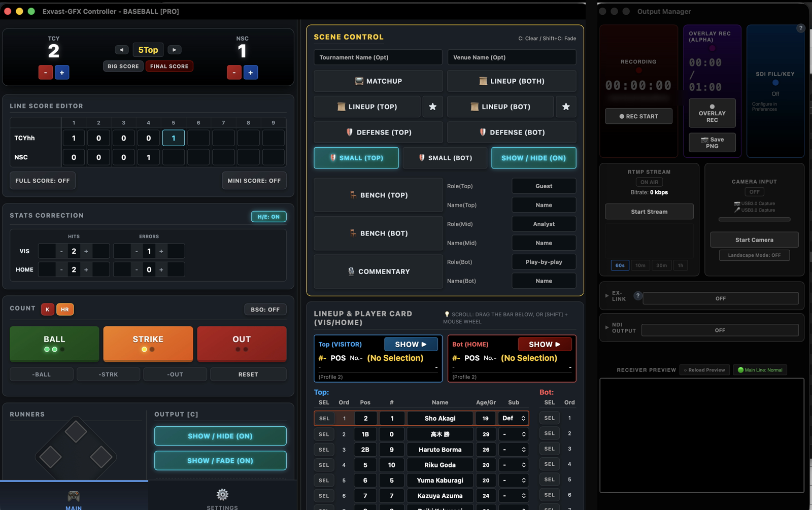This screenshot has height=510, width=812.
Task: Star the LINEUP (BOT) favorite
Action: pos(566,107)
